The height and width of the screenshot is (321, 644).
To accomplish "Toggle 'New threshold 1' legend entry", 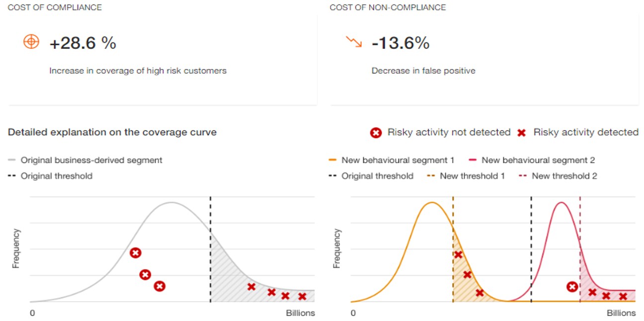I will click(472, 176).
